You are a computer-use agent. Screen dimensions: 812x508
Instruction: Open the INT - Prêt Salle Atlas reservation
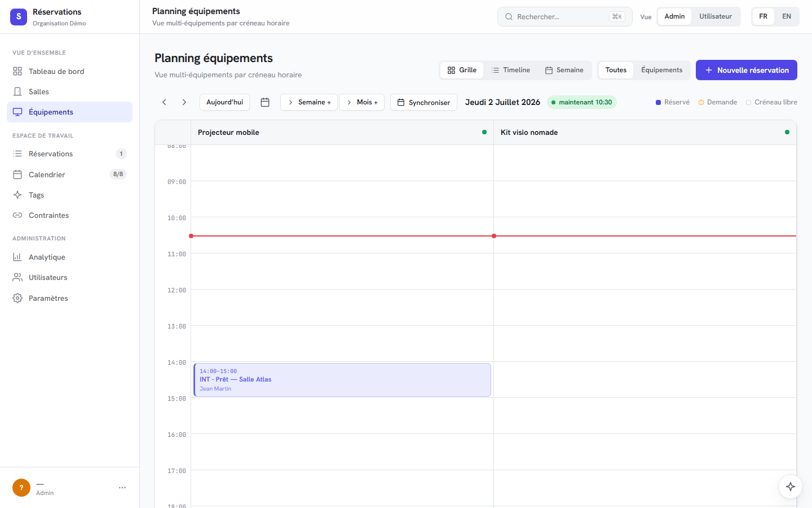[342, 380]
